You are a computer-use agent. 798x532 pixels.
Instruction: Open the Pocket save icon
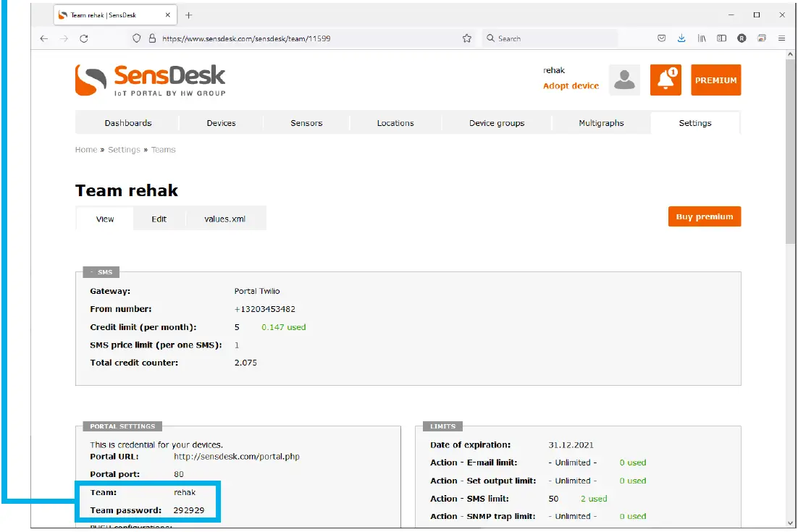[x=662, y=38]
